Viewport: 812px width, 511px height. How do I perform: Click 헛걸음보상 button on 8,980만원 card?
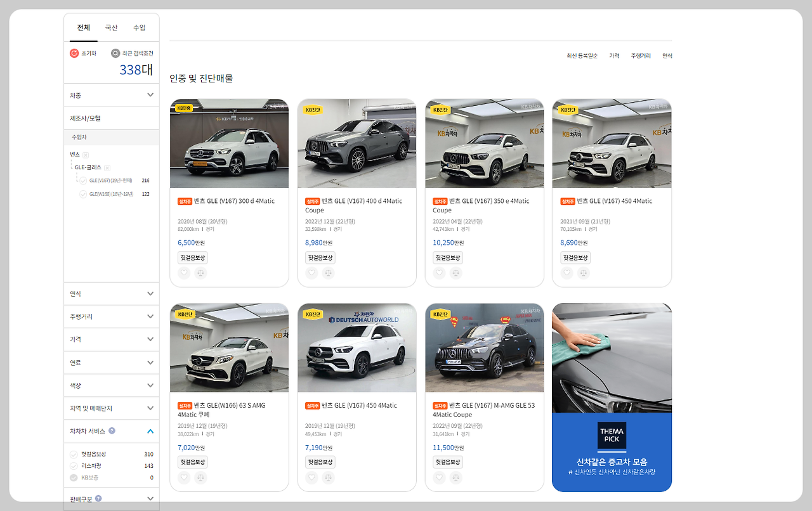pyautogui.click(x=320, y=257)
